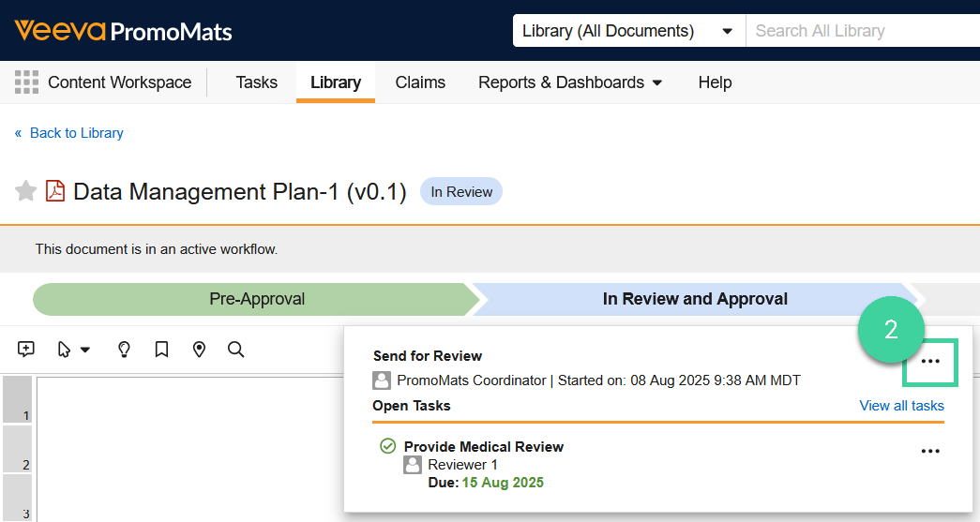Viewport: 980px width, 522px height.
Task: Open the Provide Medical Review task actions menu
Action: 929,452
